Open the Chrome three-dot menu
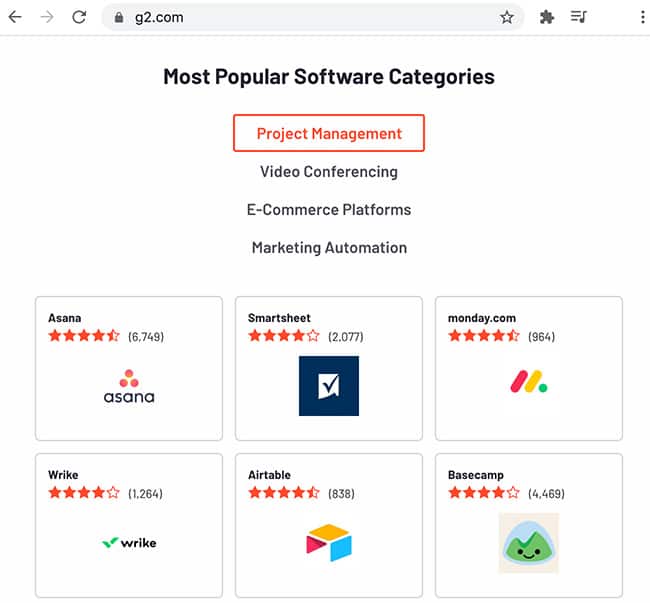The image size is (650, 603). pyautogui.click(x=643, y=17)
